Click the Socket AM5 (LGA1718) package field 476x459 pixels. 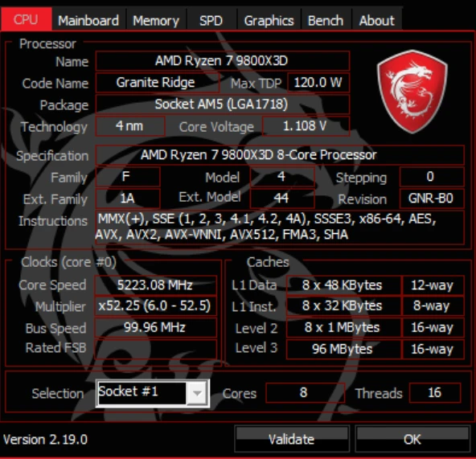pyautogui.click(x=222, y=105)
